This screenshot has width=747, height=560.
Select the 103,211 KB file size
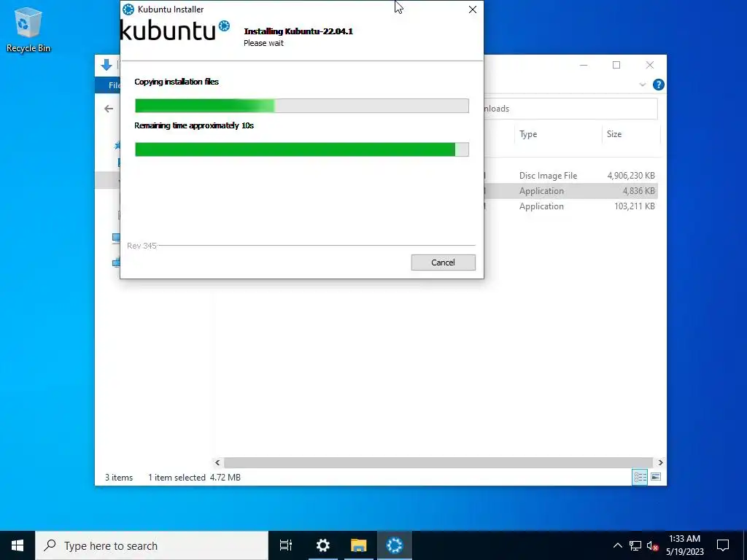coord(635,206)
